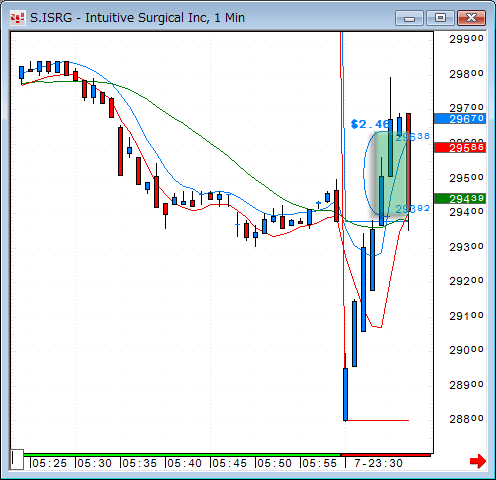Click the 293.92 annotation label
Image resolution: width=496 pixels, height=480 pixels.
click(x=413, y=209)
